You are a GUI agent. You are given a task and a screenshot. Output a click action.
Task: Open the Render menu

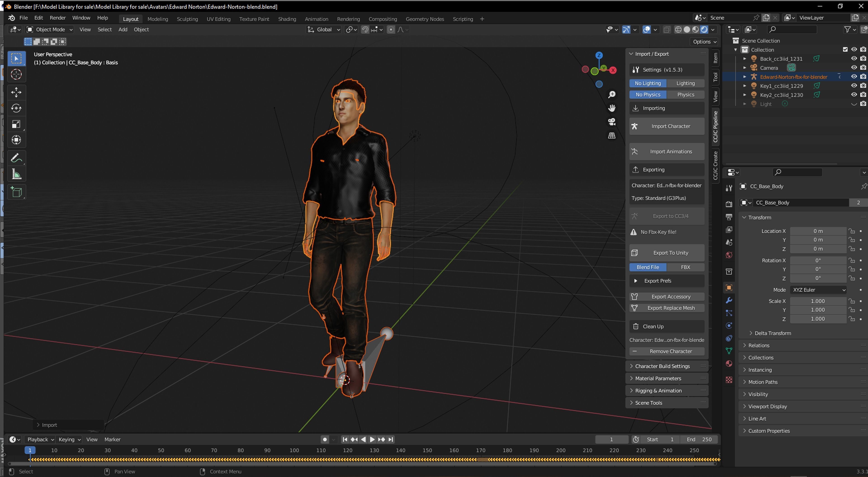(58, 18)
